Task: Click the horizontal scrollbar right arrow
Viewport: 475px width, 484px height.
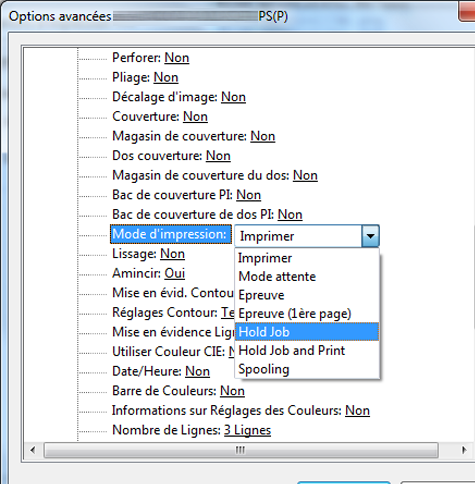Action: 464,450
